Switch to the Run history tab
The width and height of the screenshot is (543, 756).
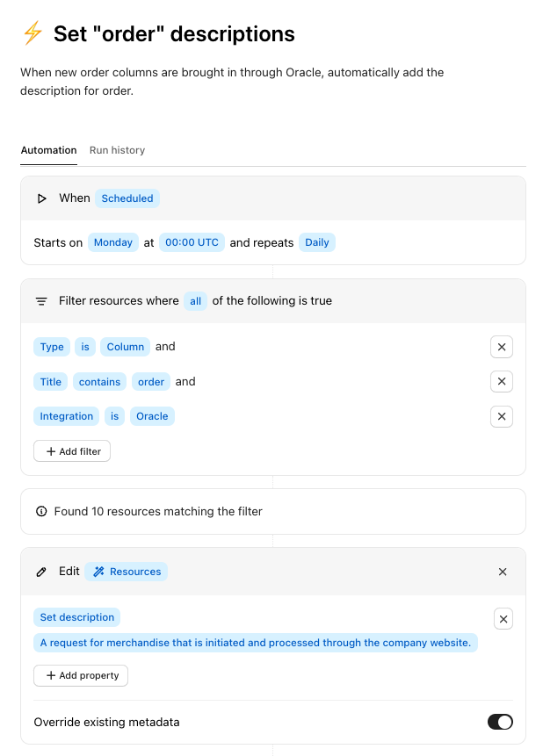click(x=117, y=150)
